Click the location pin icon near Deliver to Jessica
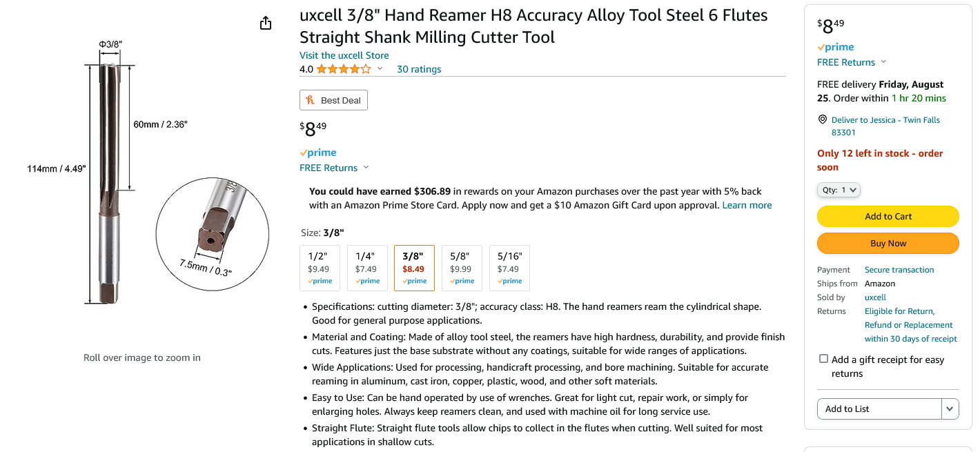The image size is (980, 452). [x=822, y=119]
